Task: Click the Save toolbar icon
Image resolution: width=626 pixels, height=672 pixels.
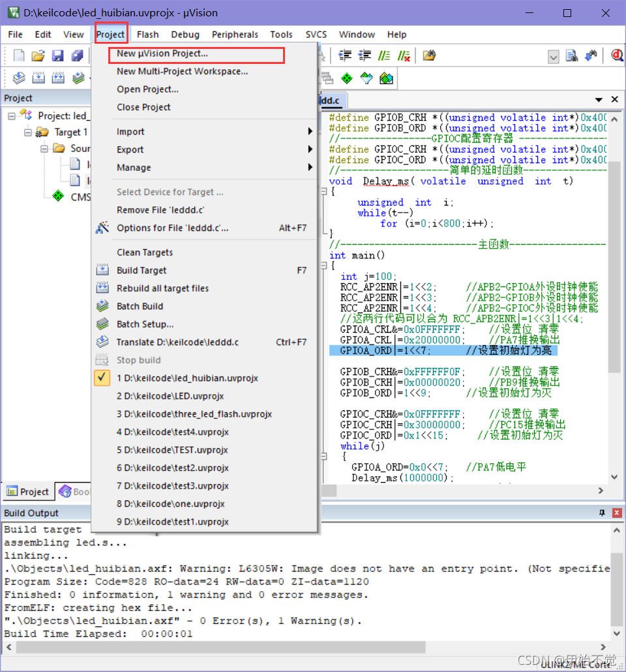Action: 57,55
